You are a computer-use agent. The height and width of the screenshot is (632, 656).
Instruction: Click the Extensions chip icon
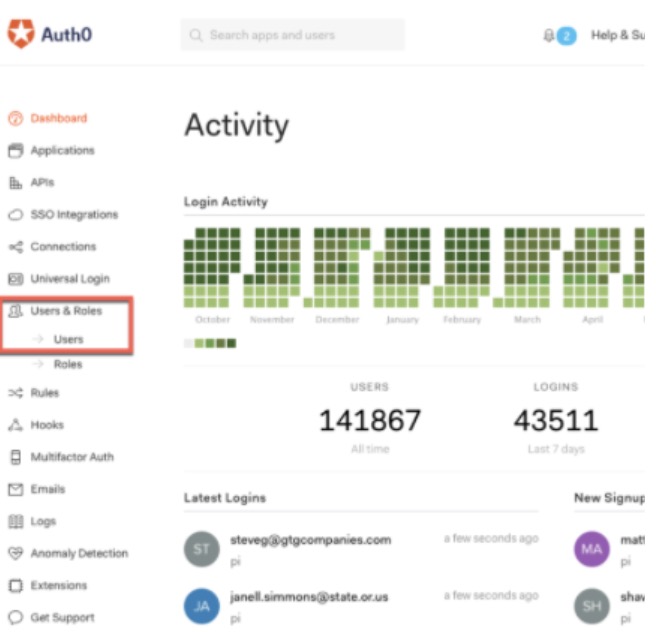pos(15,586)
